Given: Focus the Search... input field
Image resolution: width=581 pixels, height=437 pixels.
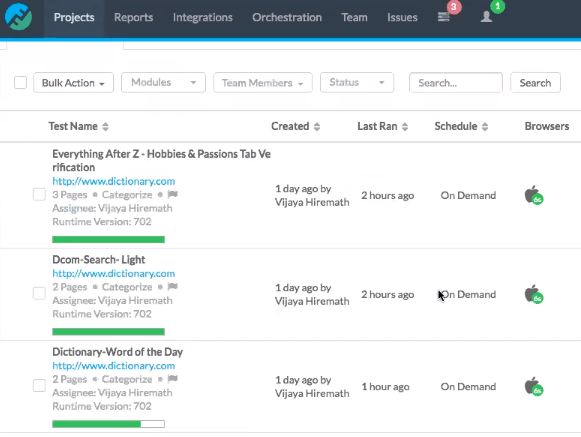Looking at the screenshot, I should 456,82.
